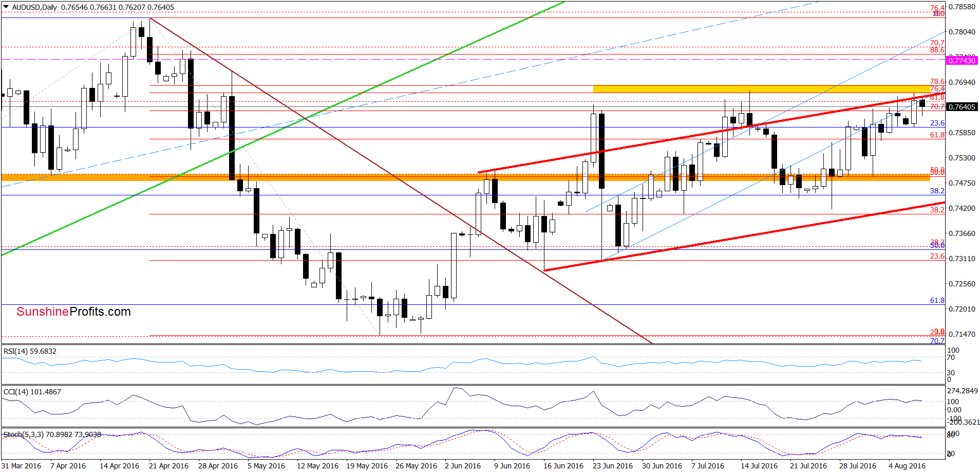Click the red 78.6 Fibonacci level label
This screenshot has width=980, height=473.
937,81
